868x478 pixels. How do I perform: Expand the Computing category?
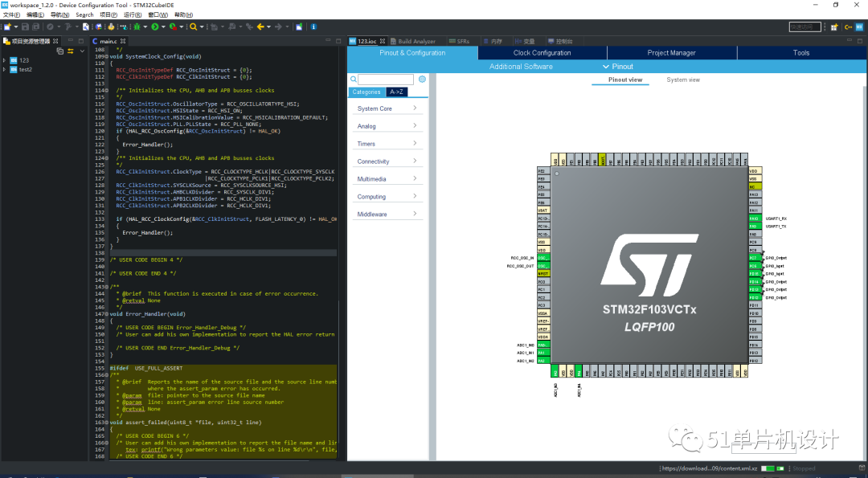[387, 196]
